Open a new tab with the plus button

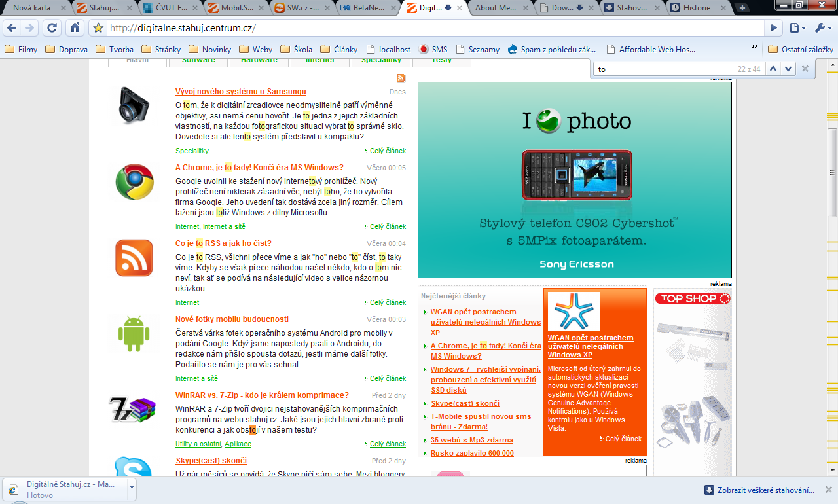point(742,8)
